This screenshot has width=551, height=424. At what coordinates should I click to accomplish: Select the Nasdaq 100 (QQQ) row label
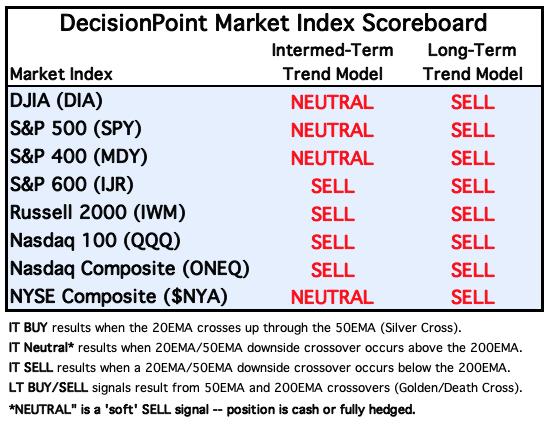coord(95,241)
